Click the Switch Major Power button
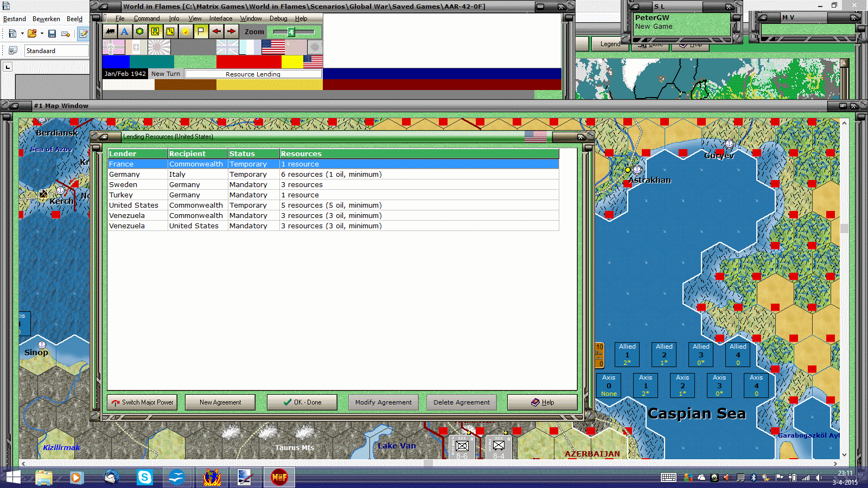The height and width of the screenshot is (488, 868). click(x=142, y=402)
